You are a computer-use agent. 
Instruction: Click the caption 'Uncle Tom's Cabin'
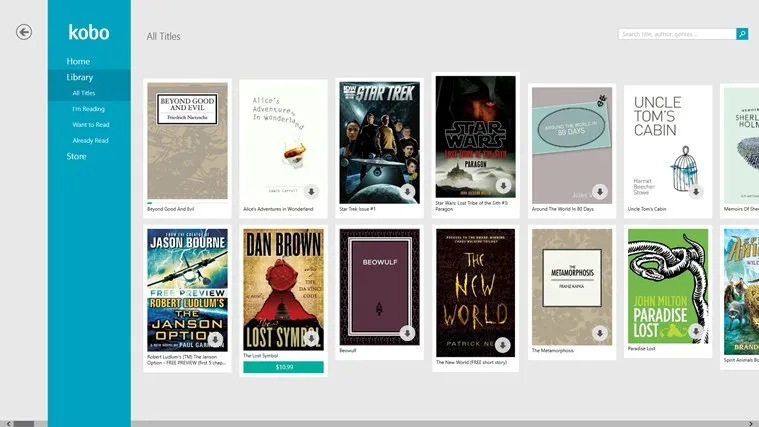(647, 209)
